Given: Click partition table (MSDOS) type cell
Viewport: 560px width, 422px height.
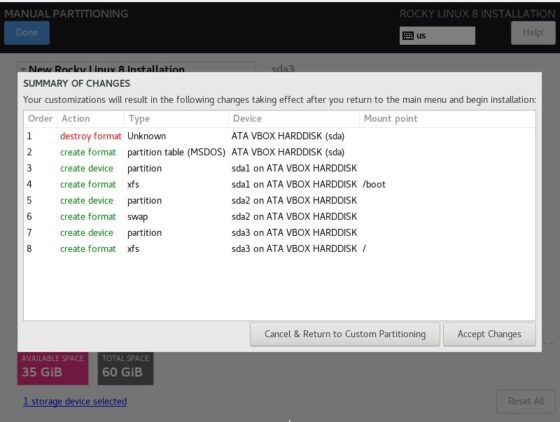Looking at the screenshot, I should pos(176,152).
